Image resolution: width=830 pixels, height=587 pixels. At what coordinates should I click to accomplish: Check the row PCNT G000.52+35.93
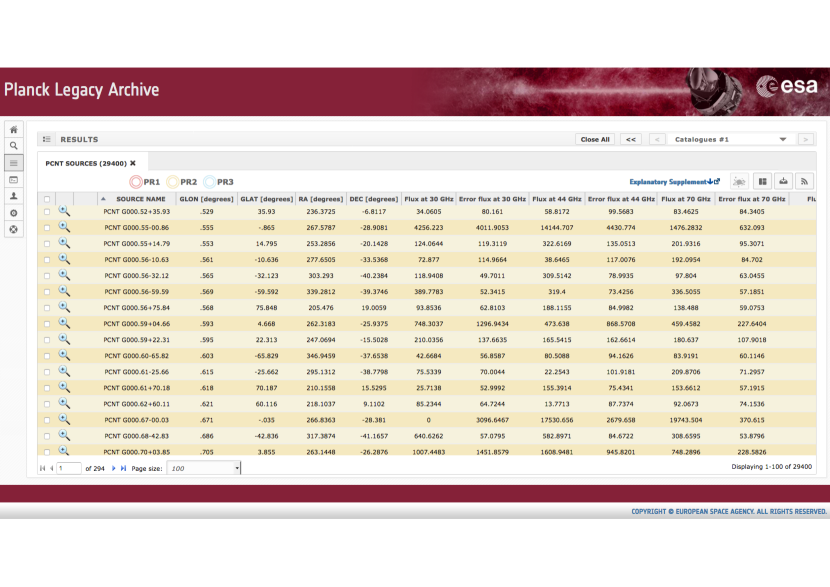pyautogui.click(x=47, y=212)
